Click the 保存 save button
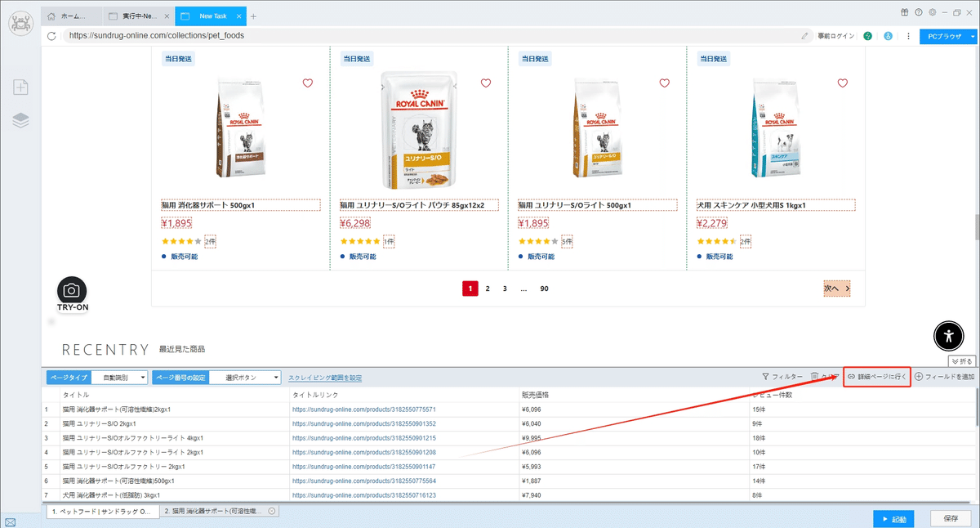 951,519
